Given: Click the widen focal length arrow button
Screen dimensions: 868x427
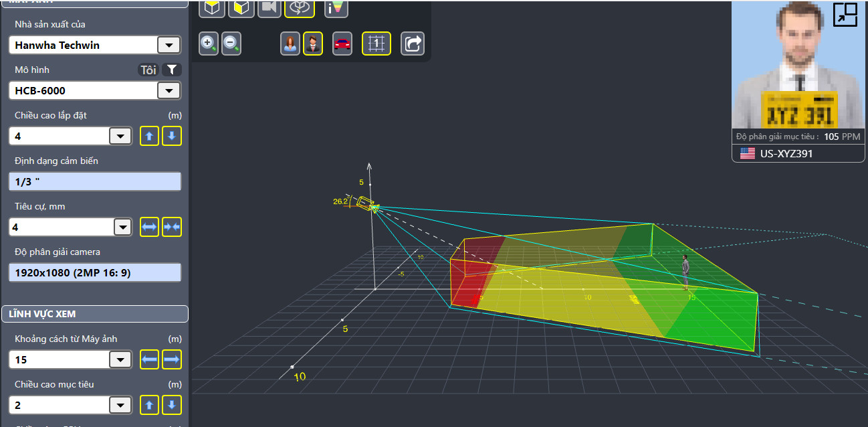Looking at the screenshot, I should [x=149, y=228].
